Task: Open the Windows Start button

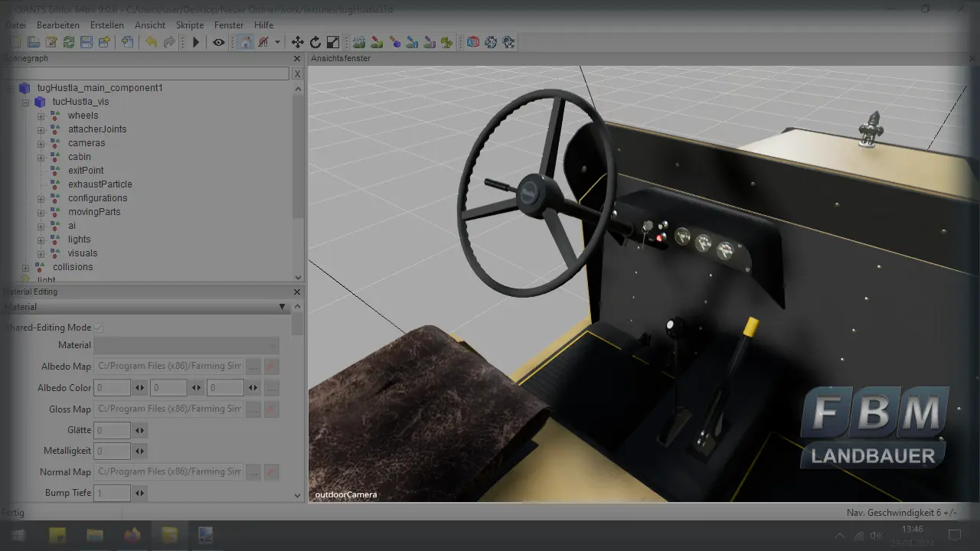Action: tap(17, 535)
